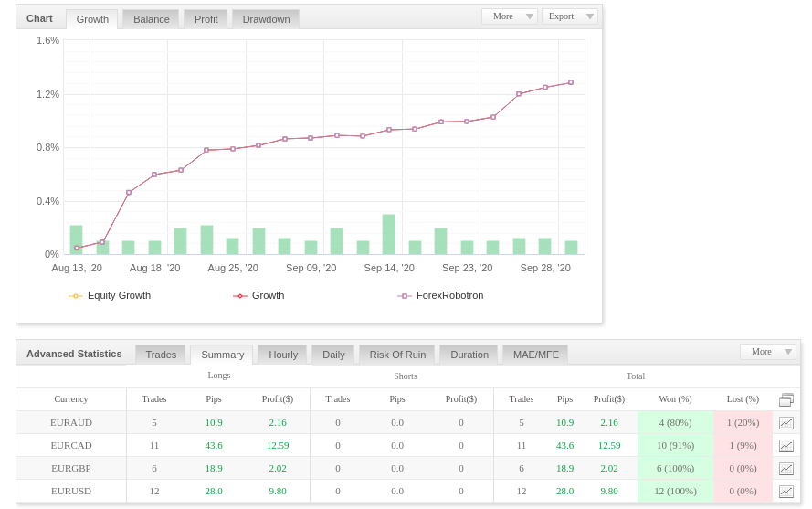Image resolution: width=812 pixels, height=509 pixels.
Task: Click the Lost (%) column header
Action: 743,399
